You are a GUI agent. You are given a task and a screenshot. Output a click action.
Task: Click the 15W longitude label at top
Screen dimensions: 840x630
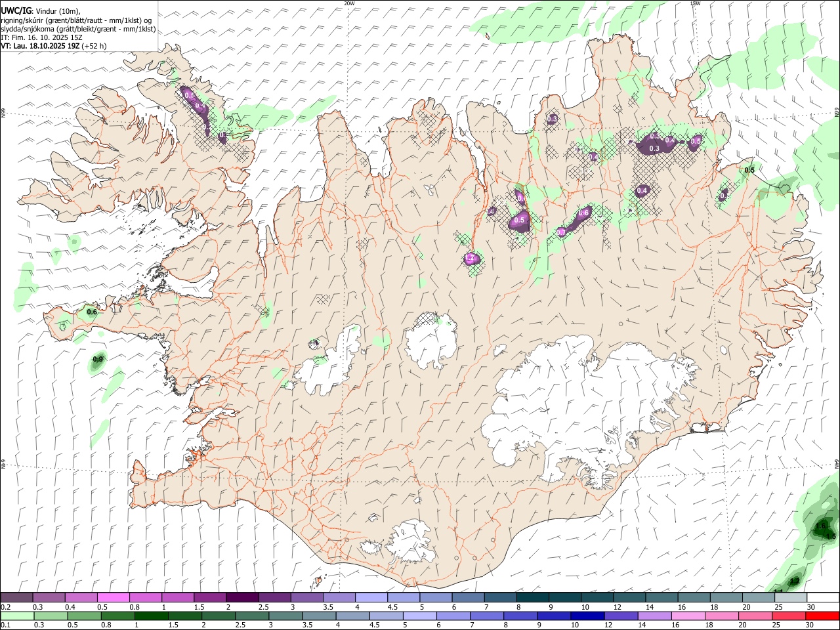695,3
